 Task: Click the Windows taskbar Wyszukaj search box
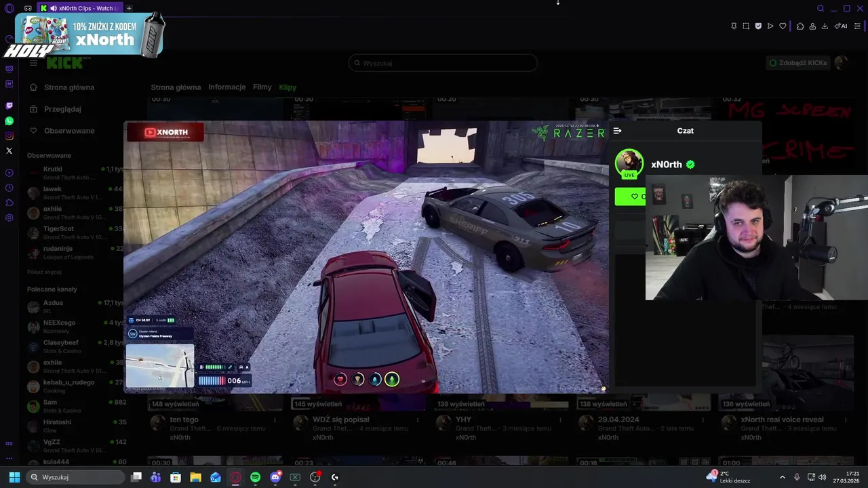75,477
